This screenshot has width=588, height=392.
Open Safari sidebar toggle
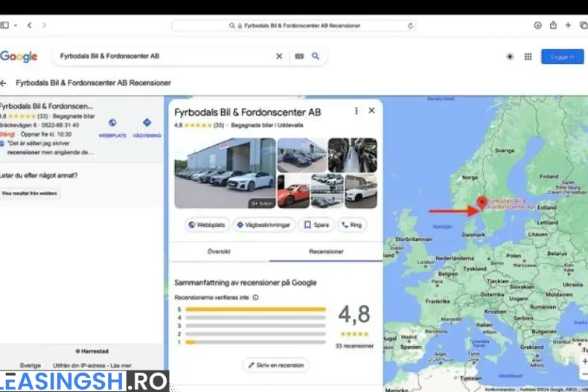coord(5,25)
